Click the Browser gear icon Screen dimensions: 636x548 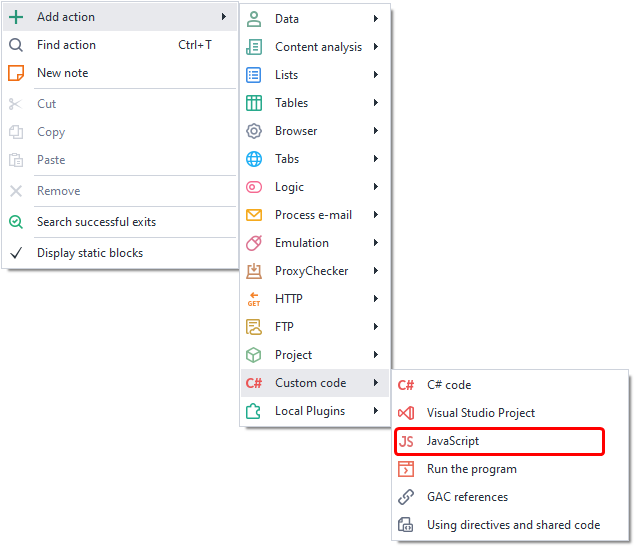pos(254,131)
